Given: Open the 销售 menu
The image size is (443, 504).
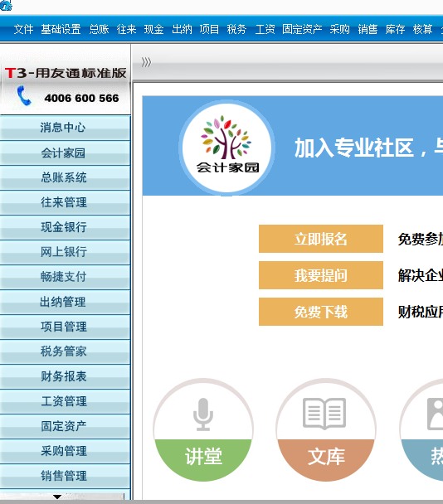Looking at the screenshot, I should coord(368,29).
